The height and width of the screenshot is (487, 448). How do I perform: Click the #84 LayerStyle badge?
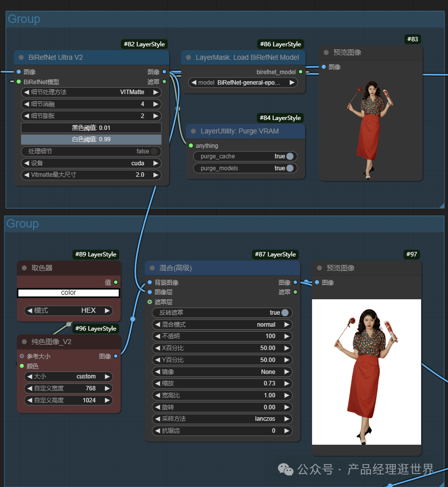pos(280,118)
